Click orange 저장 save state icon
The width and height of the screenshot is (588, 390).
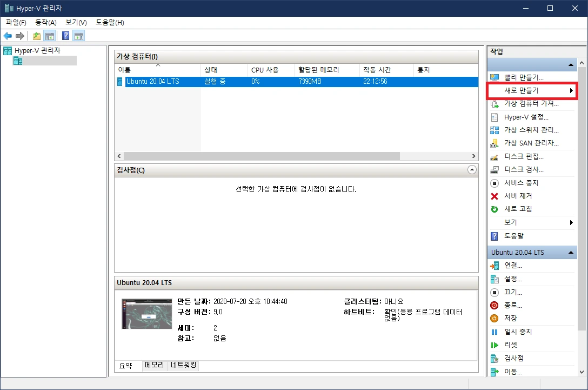pyautogui.click(x=495, y=318)
